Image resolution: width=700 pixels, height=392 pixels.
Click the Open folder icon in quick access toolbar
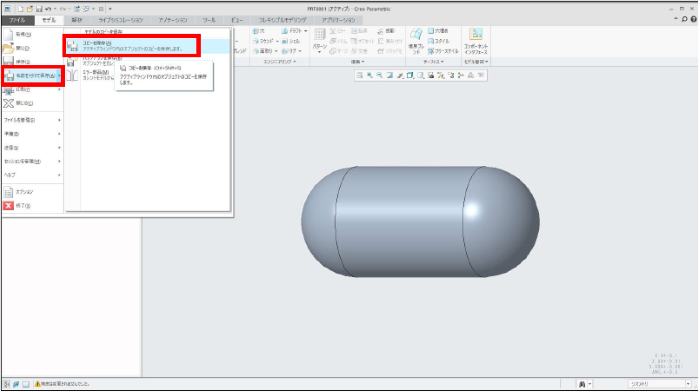click(30, 9)
